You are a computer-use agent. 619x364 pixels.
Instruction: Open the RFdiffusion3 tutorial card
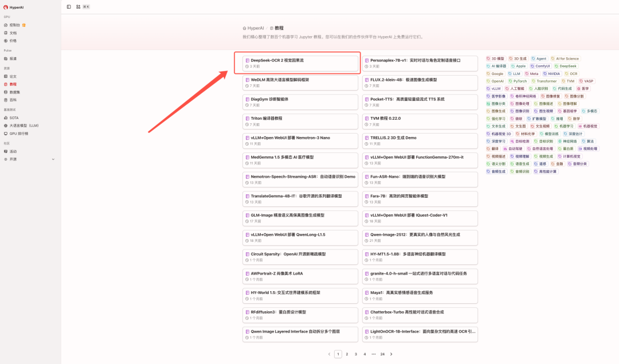(300, 315)
